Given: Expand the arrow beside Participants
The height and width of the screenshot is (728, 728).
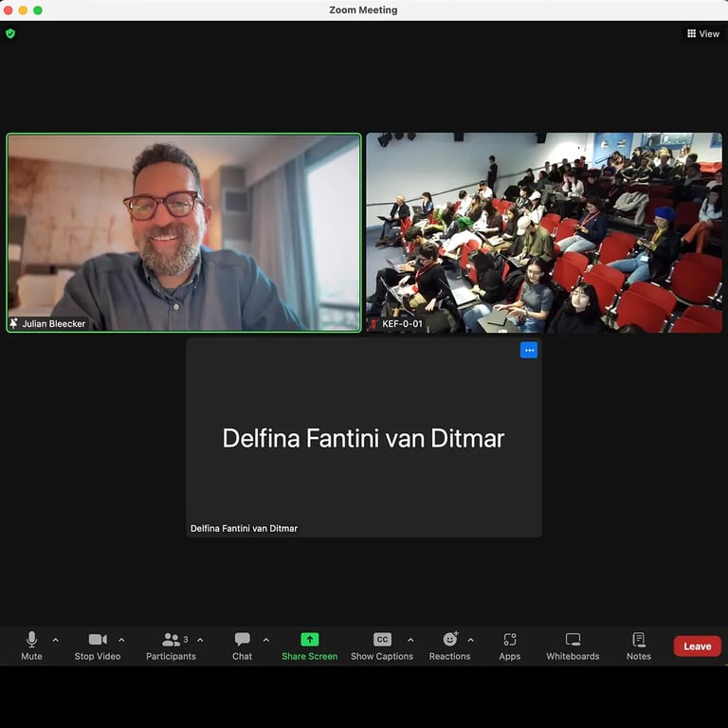Looking at the screenshot, I should coord(200,640).
